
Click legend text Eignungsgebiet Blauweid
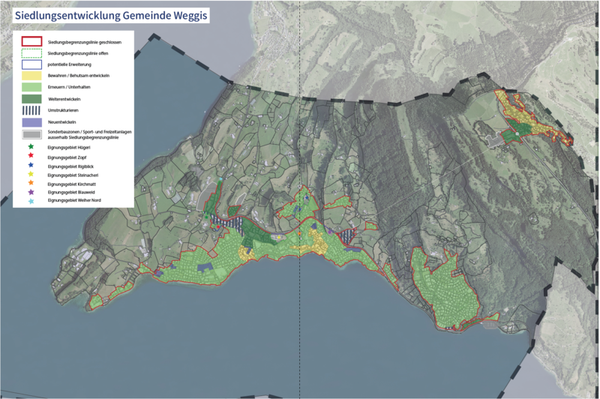pyautogui.click(x=71, y=192)
